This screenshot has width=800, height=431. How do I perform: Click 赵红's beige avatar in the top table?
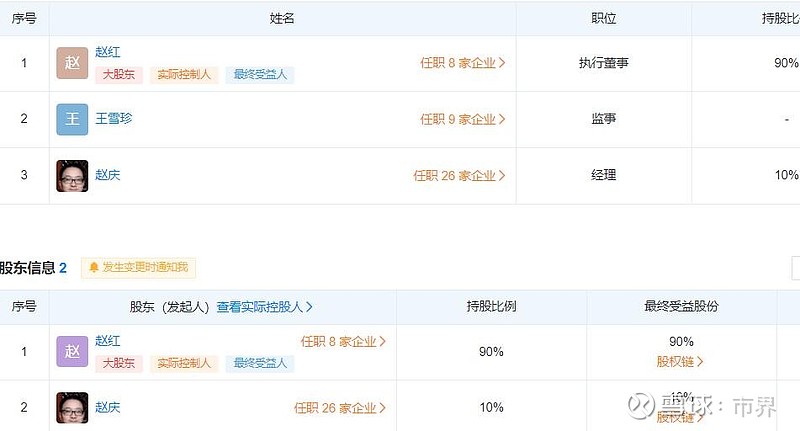(x=72, y=63)
